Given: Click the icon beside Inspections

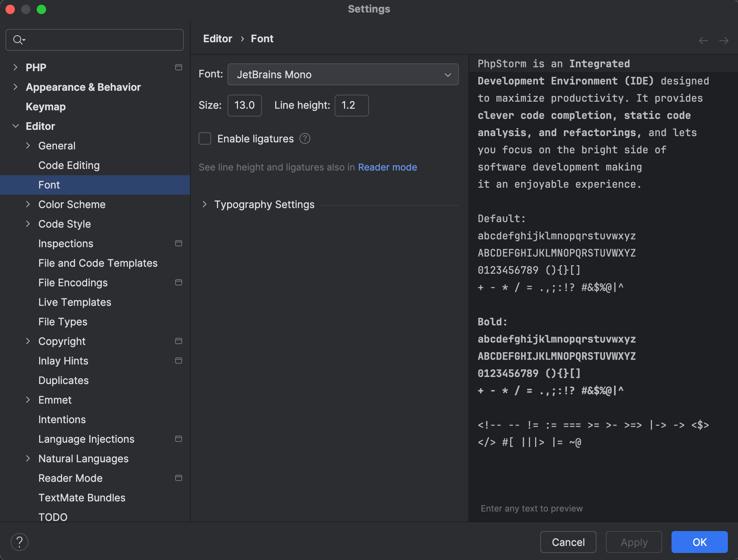Looking at the screenshot, I should tap(179, 243).
